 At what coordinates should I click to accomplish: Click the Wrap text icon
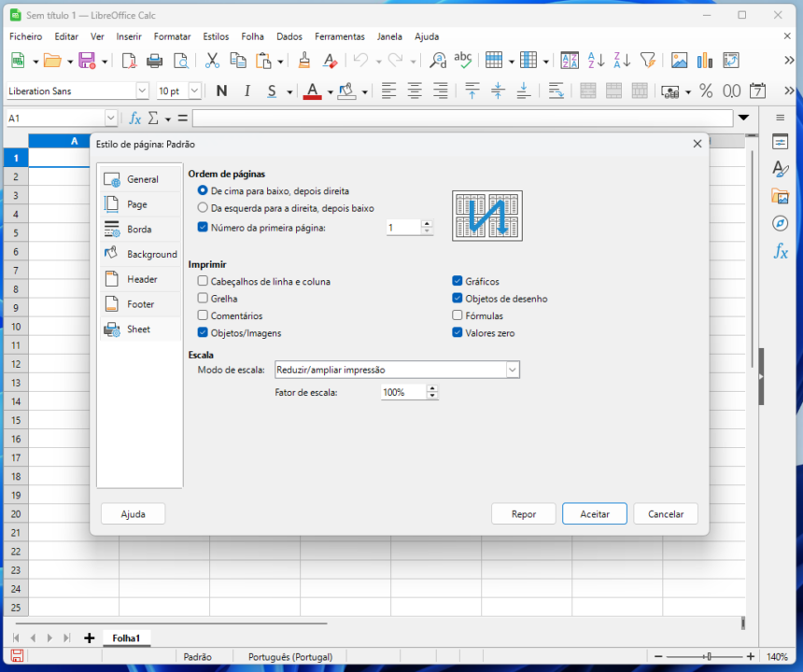(556, 91)
